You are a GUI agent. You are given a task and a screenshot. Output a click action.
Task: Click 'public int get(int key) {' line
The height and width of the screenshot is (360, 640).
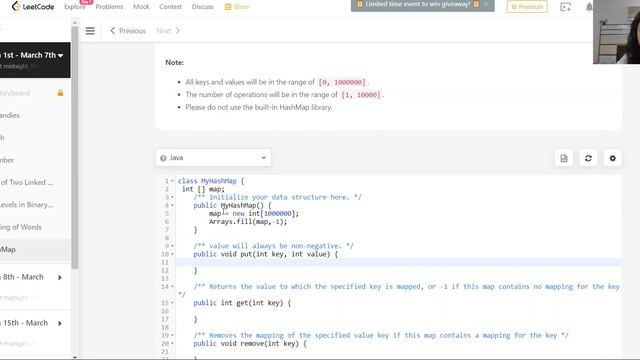[x=242, y=303]
